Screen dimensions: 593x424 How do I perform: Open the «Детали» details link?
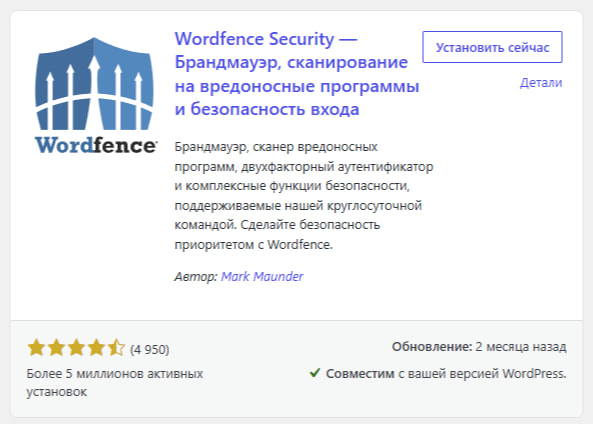[541, 82]
